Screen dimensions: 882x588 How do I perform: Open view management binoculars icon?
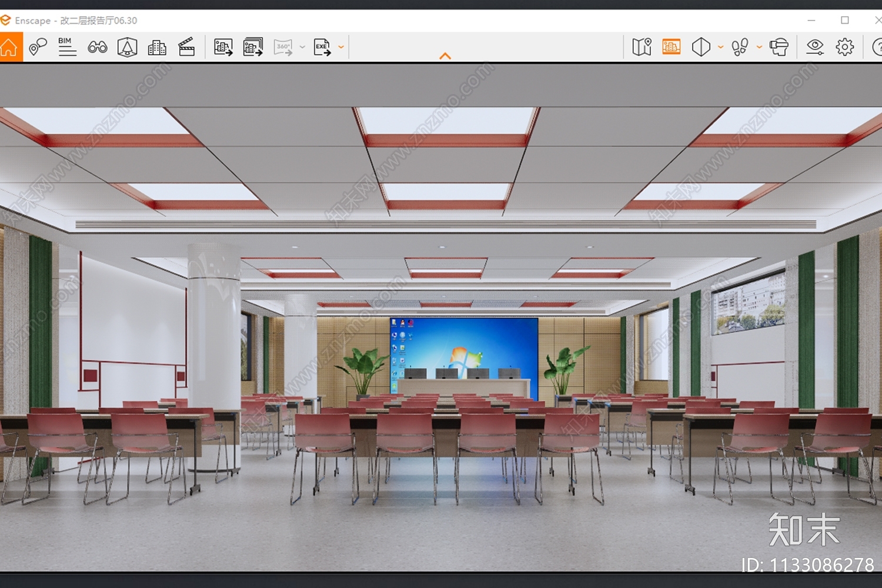pos(98,47)
